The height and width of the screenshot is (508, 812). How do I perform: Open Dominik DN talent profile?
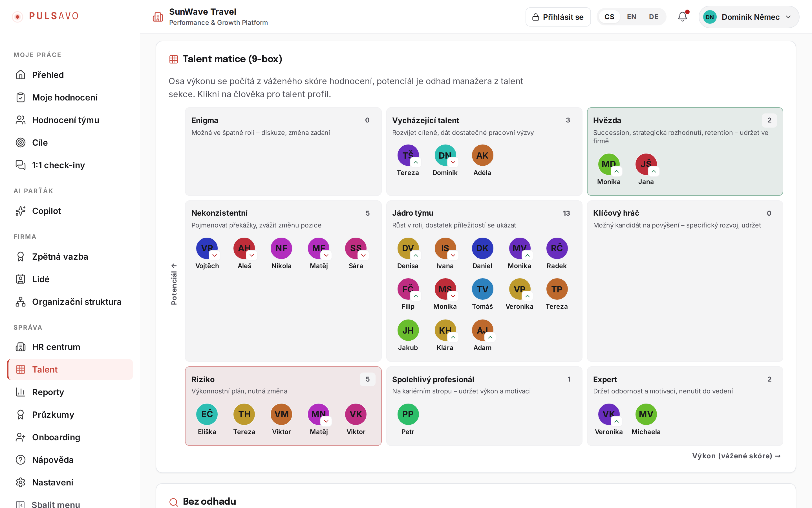pos(445,161)
